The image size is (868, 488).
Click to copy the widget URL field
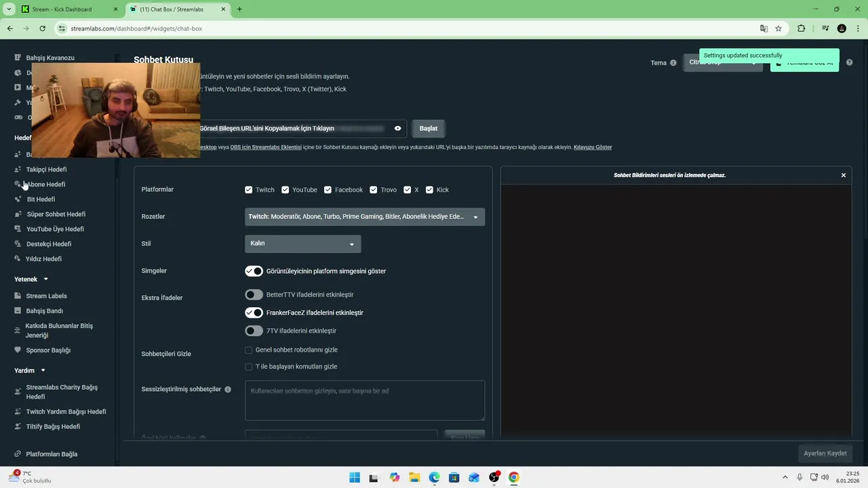coord(304,128)
